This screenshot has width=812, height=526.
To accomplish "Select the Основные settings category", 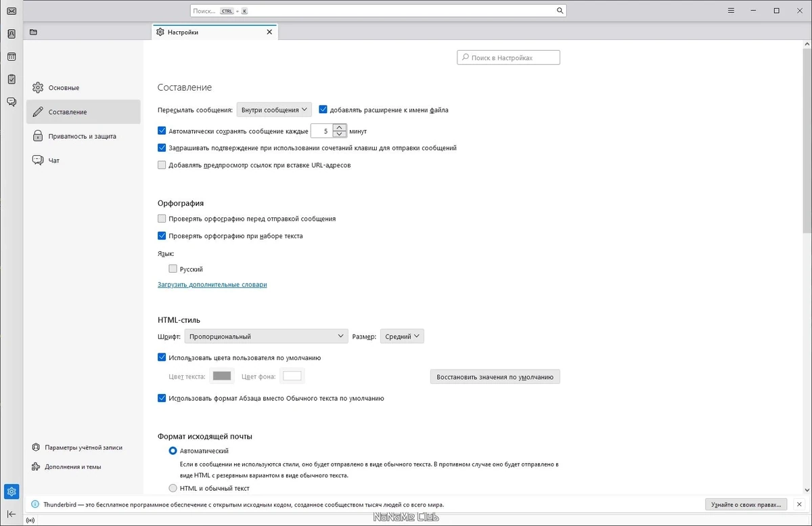I will pyautogui.click(x=83, y=88).
